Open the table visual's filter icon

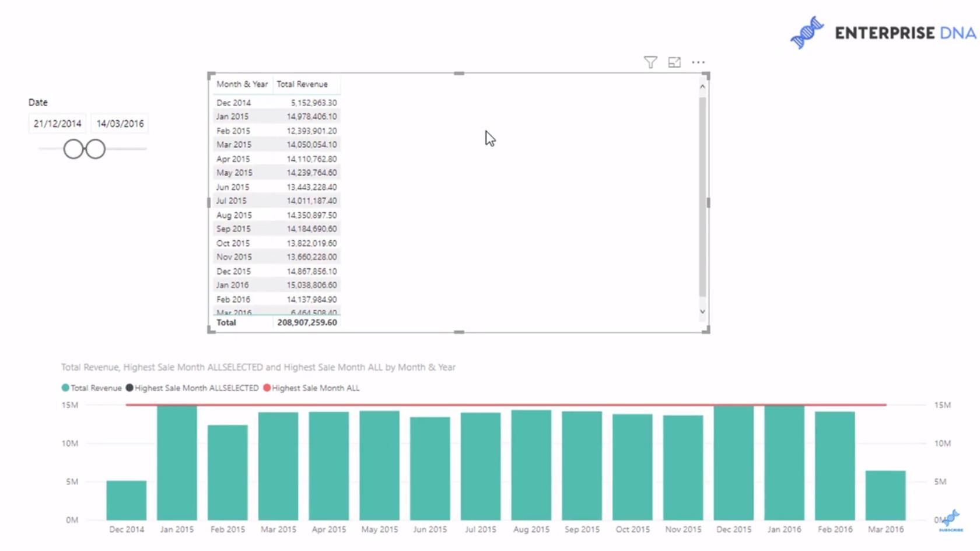tap(650, 62)
